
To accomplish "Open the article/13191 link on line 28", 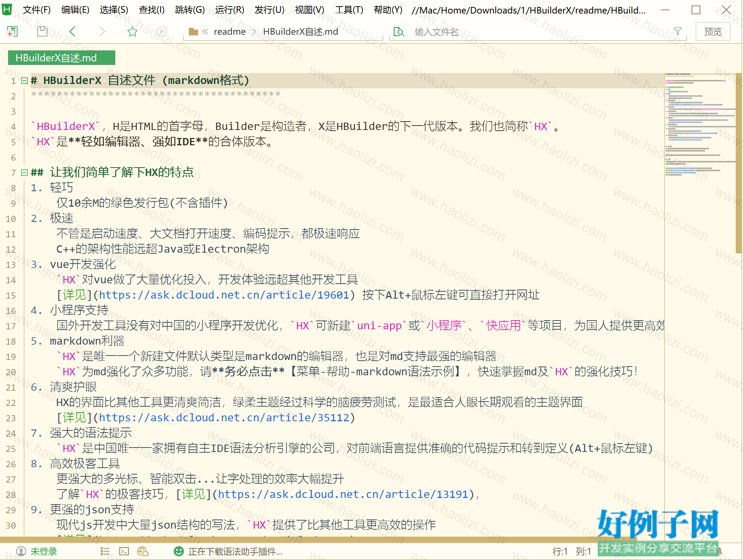I will click(x=343, y=494).
